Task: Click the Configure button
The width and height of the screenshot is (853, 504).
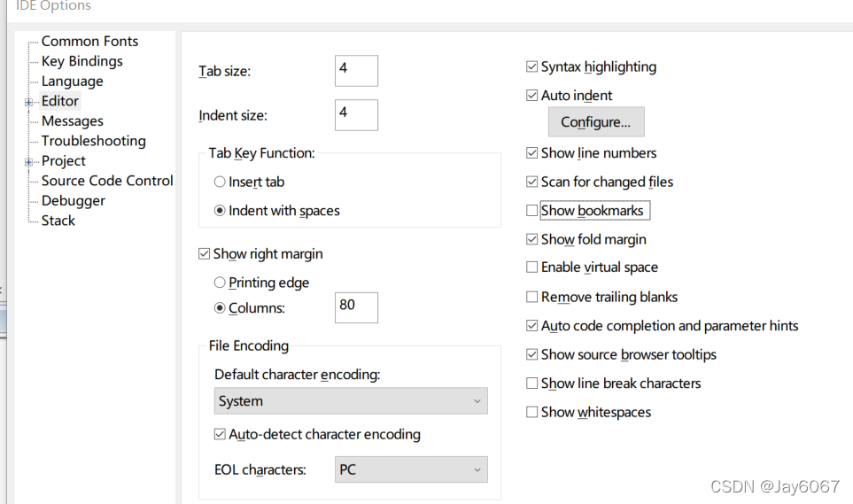Action: [595, 122]
